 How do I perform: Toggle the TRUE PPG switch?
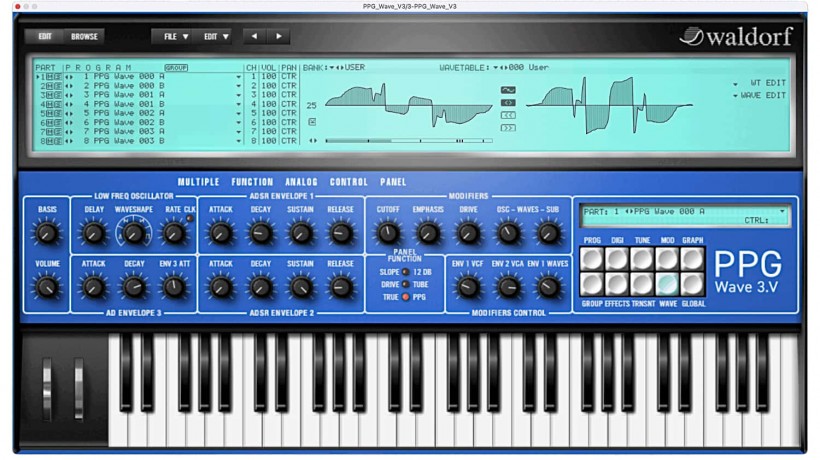(x=404, y=297)
